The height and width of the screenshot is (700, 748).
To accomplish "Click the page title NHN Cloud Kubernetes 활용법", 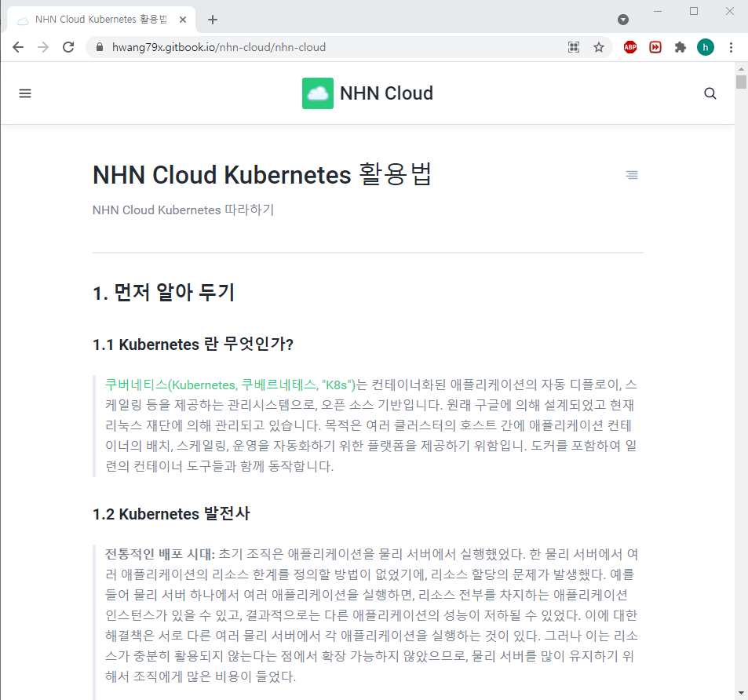I will (262, 174).
